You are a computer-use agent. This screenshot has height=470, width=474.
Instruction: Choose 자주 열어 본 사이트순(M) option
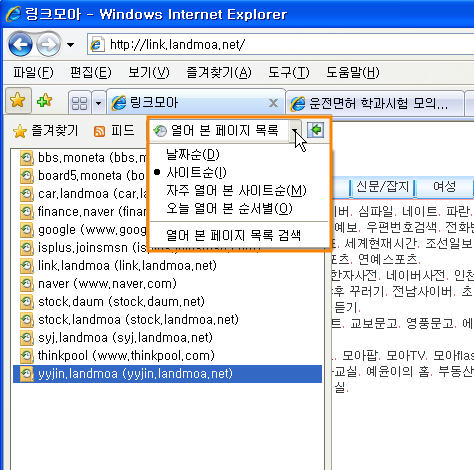(236, 190)
